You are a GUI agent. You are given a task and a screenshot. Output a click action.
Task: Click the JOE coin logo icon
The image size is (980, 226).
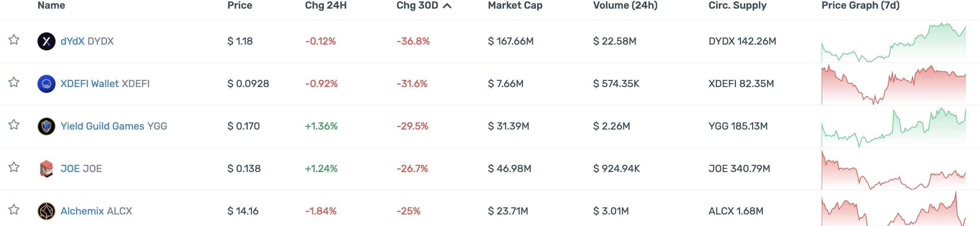tap(47, 169)
